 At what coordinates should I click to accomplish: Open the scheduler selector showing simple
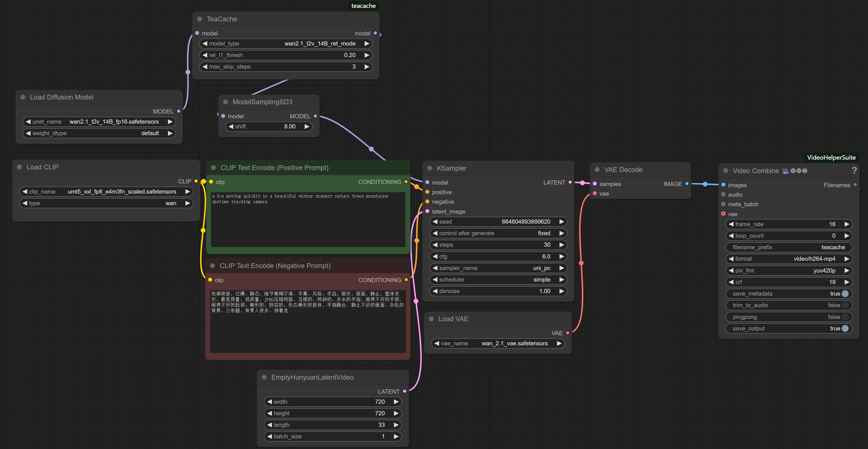tap(499, 280)
